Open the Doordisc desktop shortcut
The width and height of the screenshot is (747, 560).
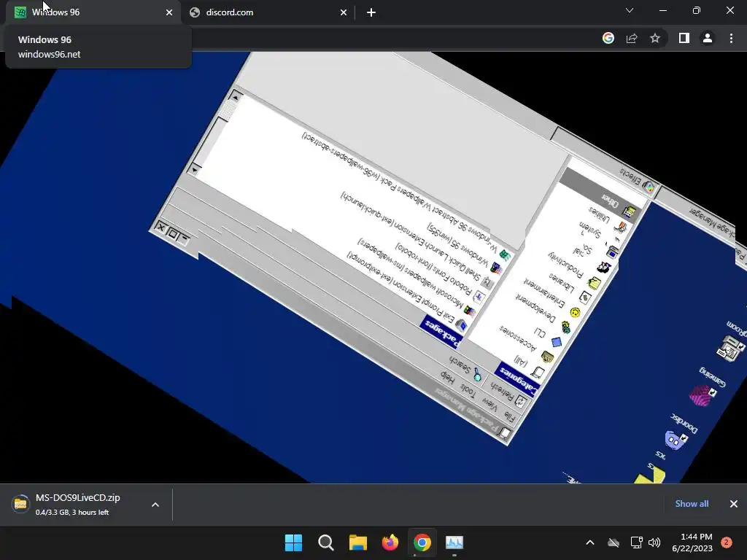676,440
